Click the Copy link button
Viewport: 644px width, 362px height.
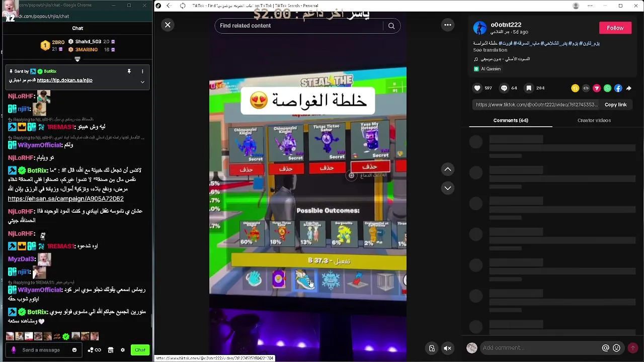click(x=615, y=105)
